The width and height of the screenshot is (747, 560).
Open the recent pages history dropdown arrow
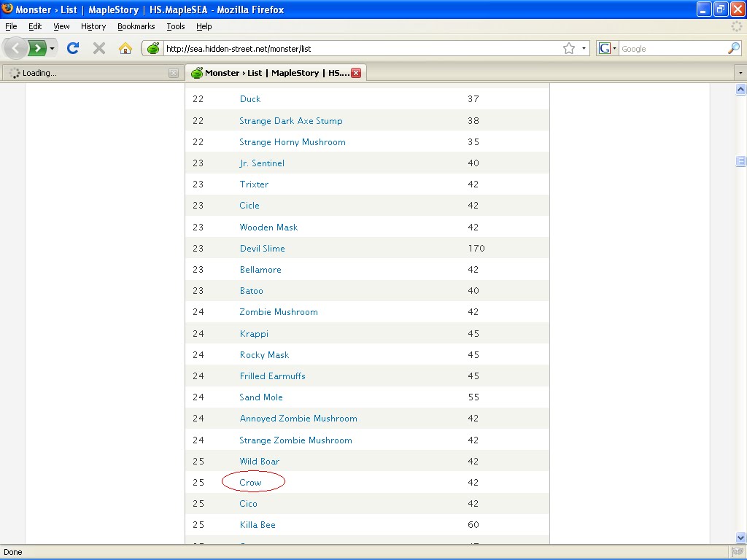52,48
